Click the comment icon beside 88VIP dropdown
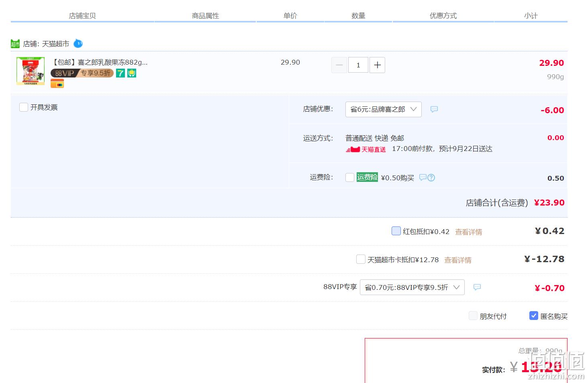 point(477,287)
